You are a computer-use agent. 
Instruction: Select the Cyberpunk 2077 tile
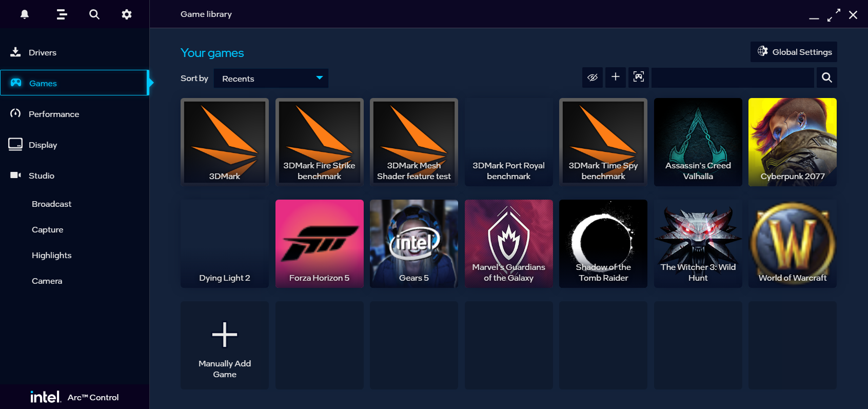click(793, 142)
